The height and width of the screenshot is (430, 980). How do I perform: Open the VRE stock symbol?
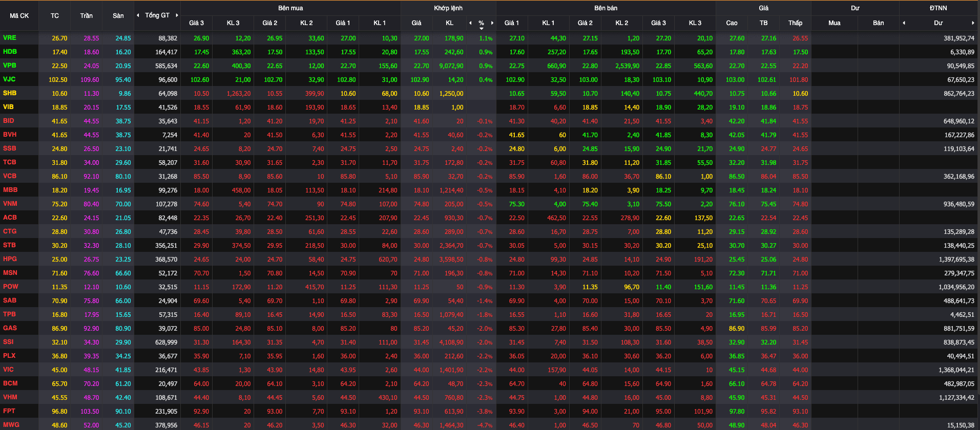(10, 38)
